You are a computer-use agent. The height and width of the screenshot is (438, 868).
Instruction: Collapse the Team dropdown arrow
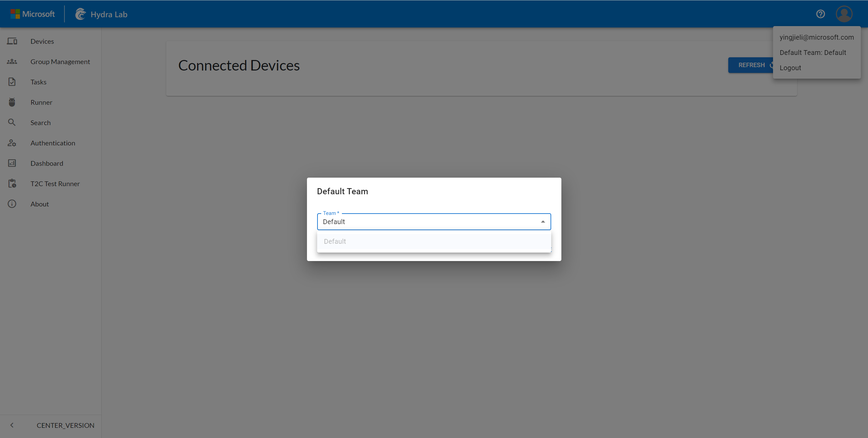(x=543, y=222)
